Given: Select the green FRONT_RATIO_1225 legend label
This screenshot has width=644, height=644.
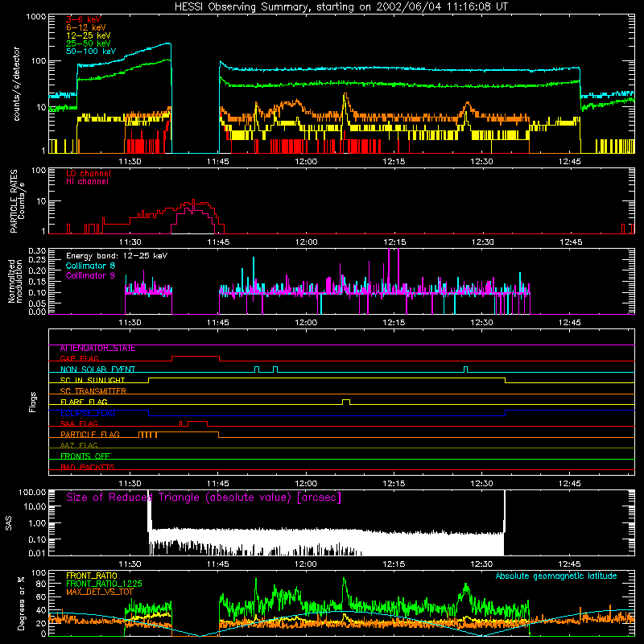Looking at the screenshot, I should pos(104,584).
